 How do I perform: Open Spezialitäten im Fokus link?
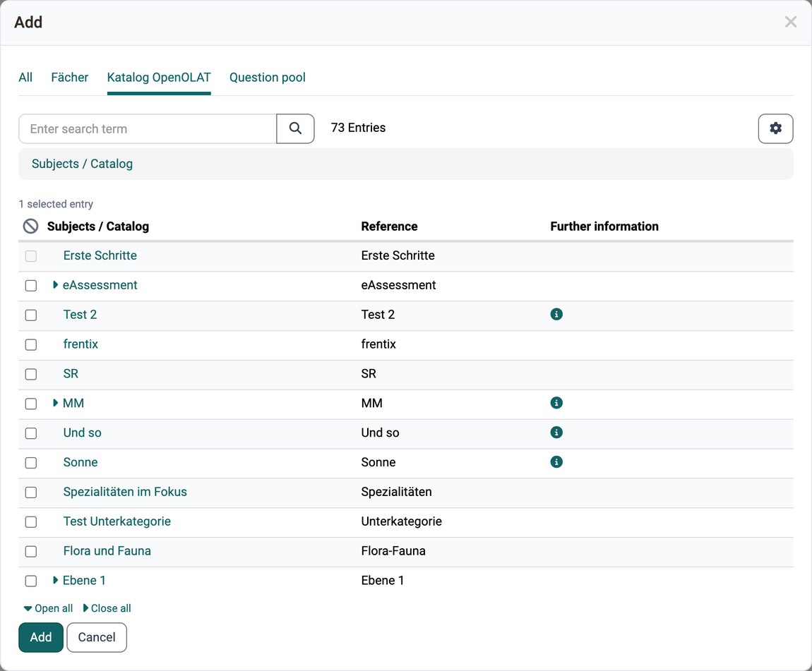click(125, 492)
